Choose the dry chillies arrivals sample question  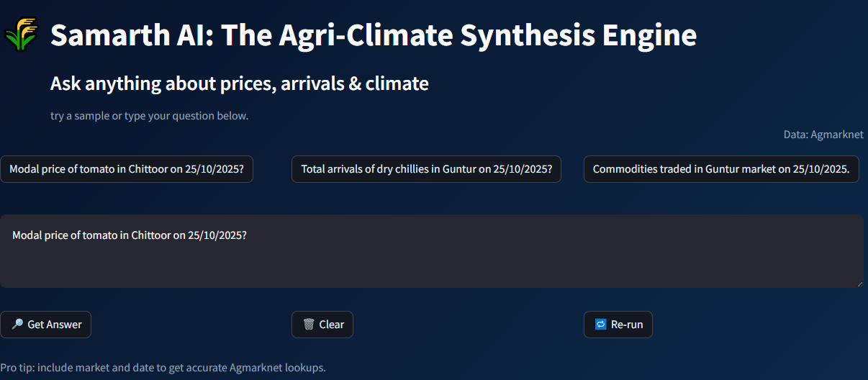point(426,169)
